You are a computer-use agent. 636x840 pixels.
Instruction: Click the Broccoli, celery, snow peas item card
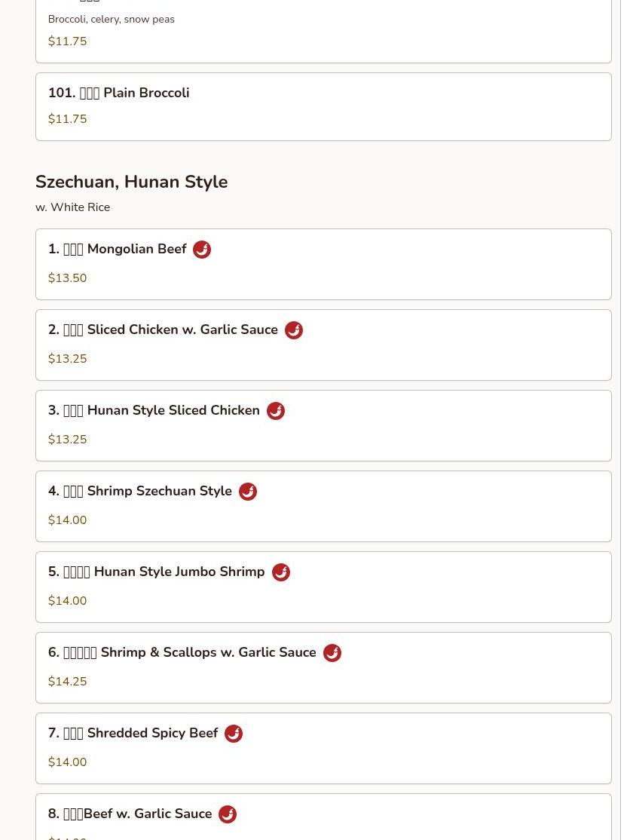[x=323, y=30]
